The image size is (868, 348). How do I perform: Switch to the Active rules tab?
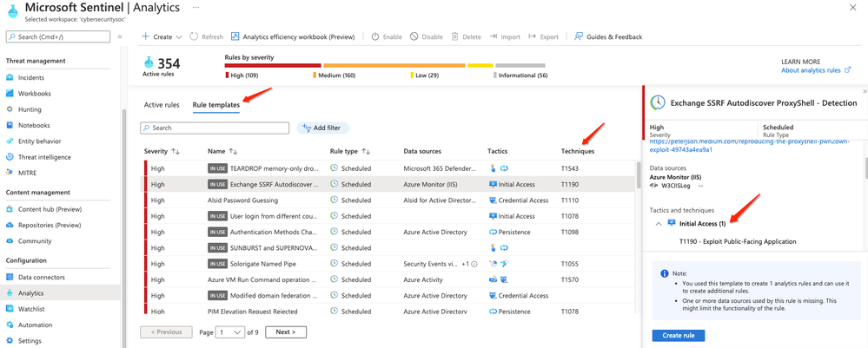[162, 104]
